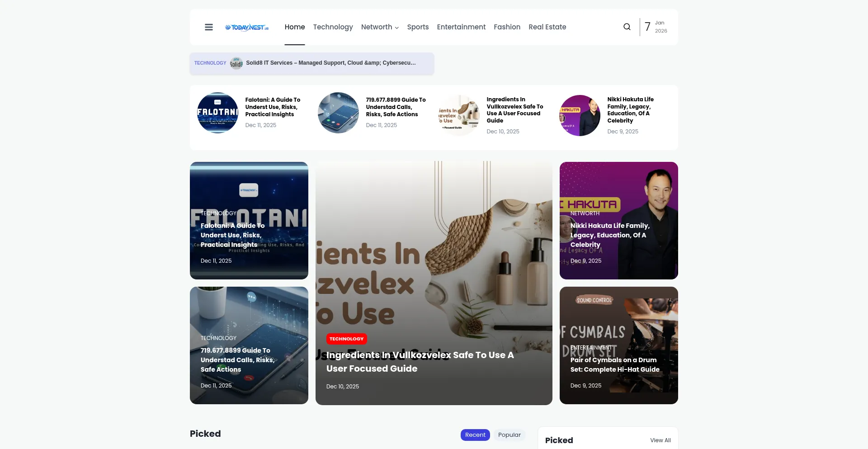868x449 pixels.
Task: Navigate to the Real Estate section
Action: pos(547,27)
